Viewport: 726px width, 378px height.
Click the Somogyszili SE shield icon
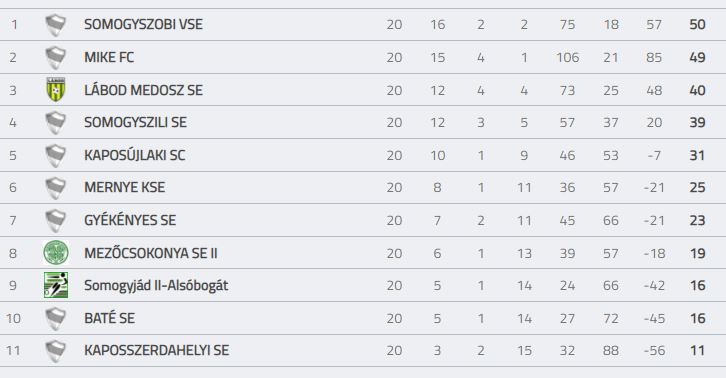pyautogui.click(x=56, y=122)
